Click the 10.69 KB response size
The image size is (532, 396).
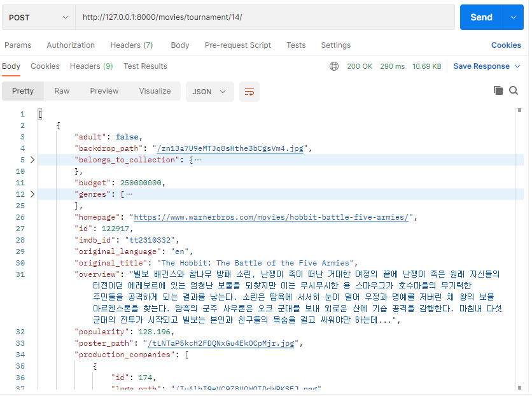pyautogui.click(x=427, y=66)
